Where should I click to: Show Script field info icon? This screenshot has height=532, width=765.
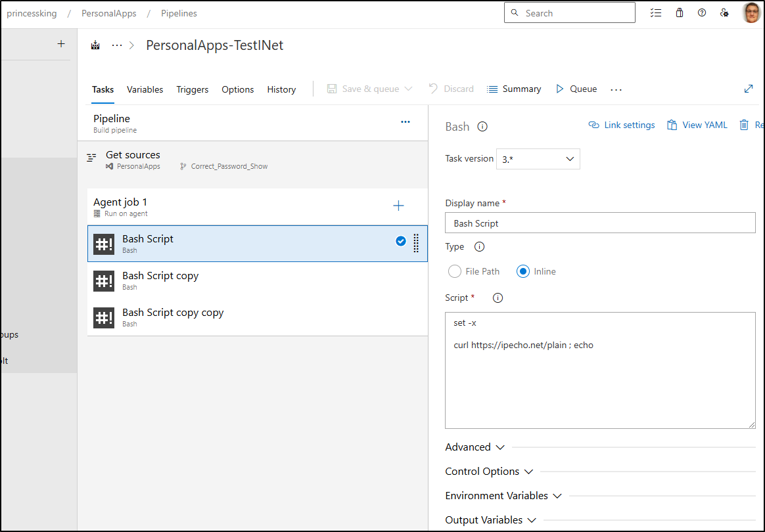498,298
